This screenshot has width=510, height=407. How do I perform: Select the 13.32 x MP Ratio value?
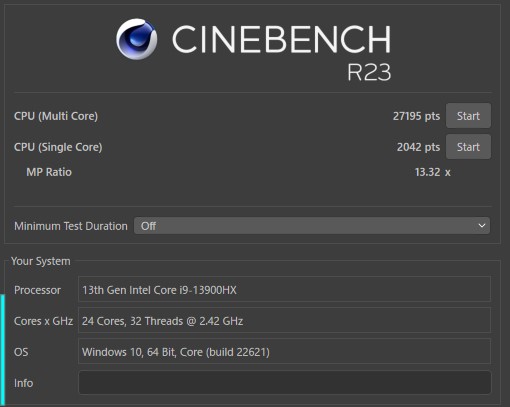[432, 172]
